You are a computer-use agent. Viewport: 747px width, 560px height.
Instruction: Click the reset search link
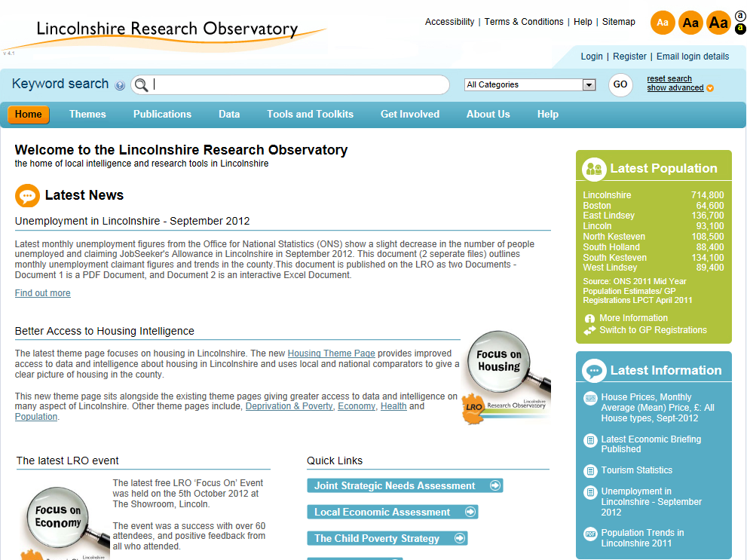click(x=669, y=78)
